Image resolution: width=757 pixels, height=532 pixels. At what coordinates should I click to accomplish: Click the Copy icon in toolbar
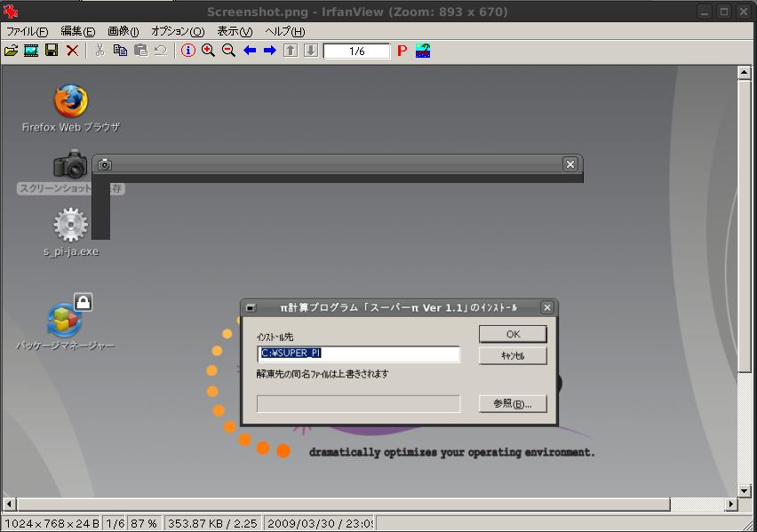(x=120, y=51)
